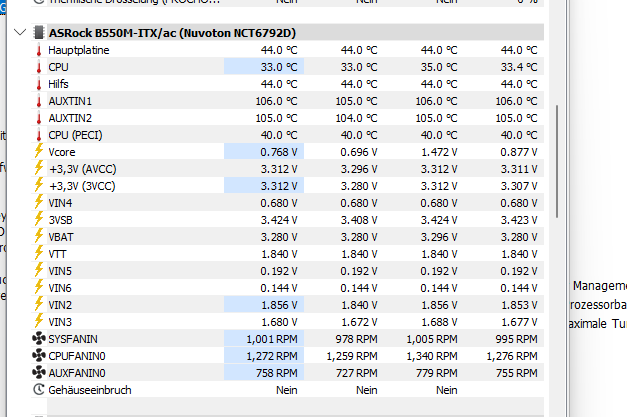Screen dimensions: 627x417
Task: Click the Vcore sensor label
Action: (62, 152)
